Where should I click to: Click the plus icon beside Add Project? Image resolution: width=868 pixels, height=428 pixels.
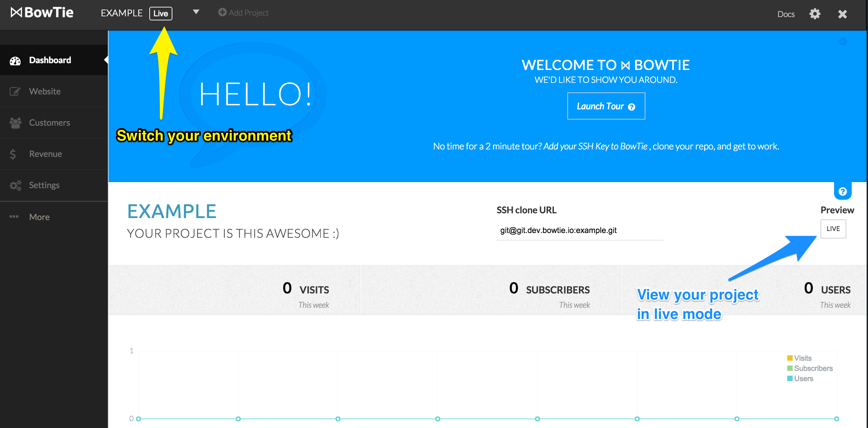click(222, 13)
